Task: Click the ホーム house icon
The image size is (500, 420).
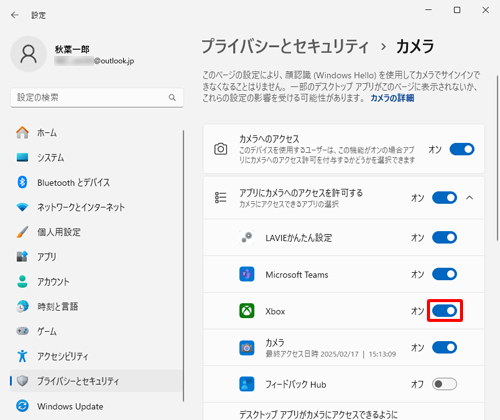Action: point(22,133)
